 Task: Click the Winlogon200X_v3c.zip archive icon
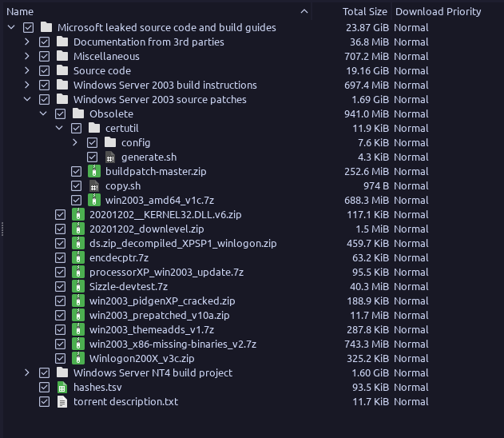(x=78, y=358)
